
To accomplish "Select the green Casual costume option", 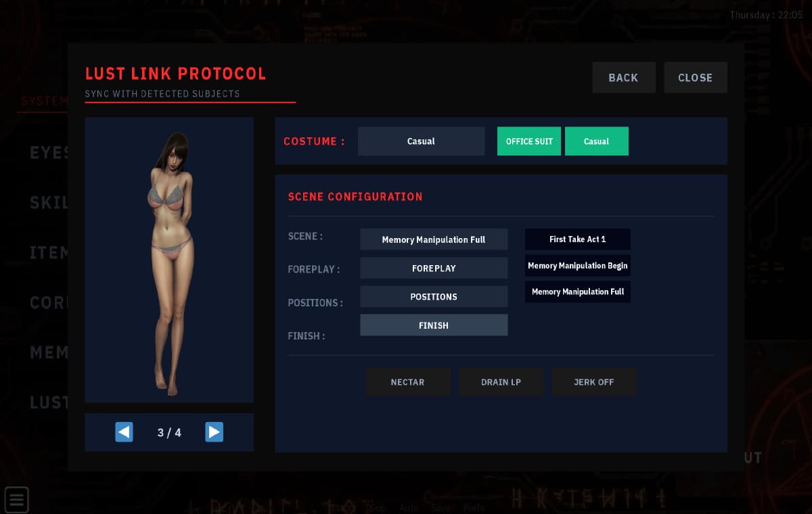I will [597, 141].
